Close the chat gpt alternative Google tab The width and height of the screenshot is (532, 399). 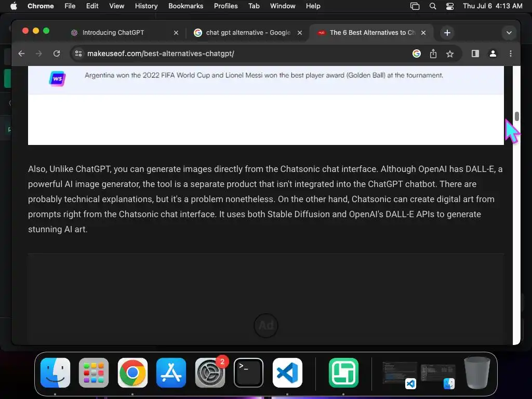tap(300, 33)
